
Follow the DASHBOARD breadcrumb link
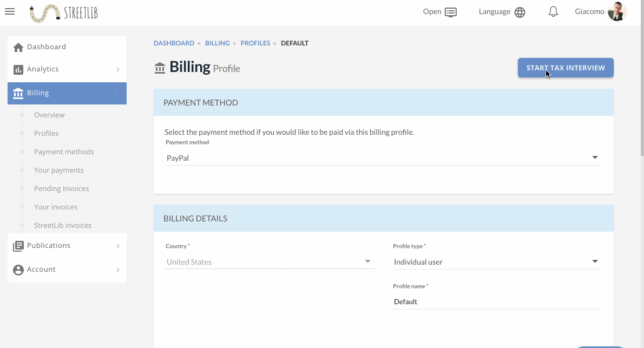(x=174, y=43)
